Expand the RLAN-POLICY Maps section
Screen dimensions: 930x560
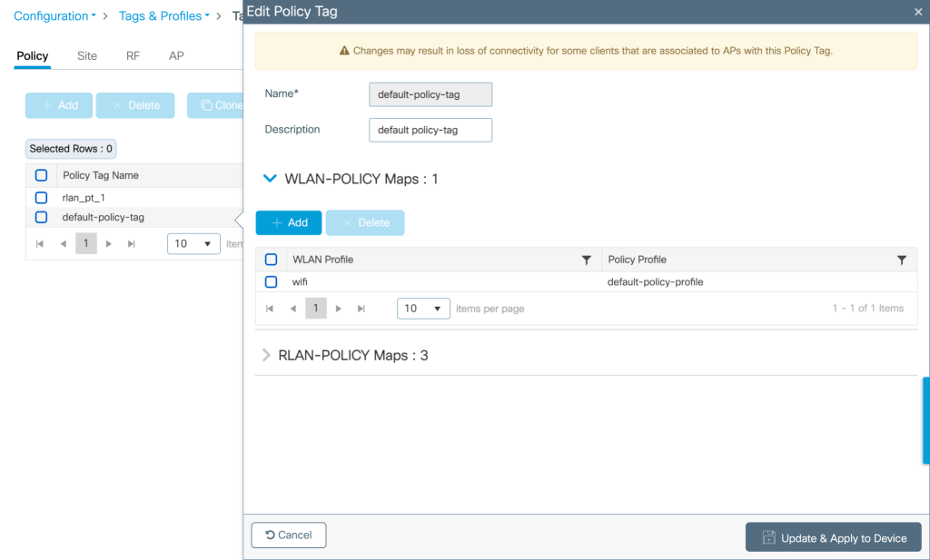pyautogui.click(x=266, y=356)
